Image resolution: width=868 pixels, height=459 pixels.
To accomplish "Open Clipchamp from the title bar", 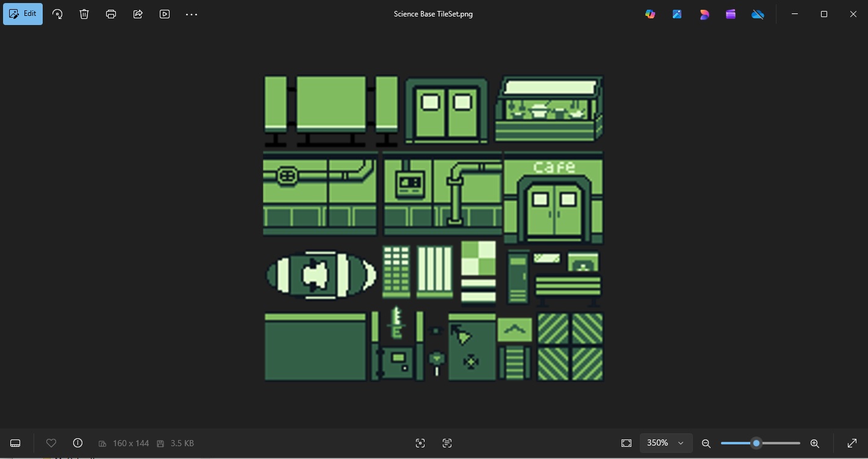I will click(x=731, y=14).
